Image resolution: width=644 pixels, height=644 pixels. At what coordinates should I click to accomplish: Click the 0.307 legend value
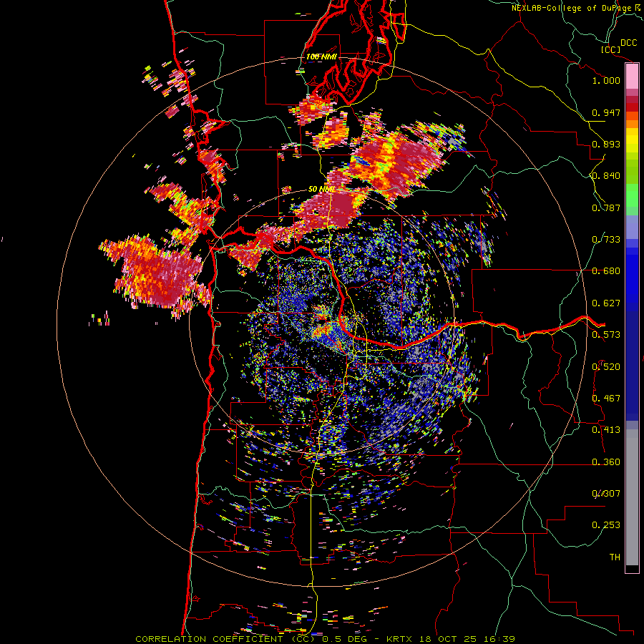coord(606,494)
